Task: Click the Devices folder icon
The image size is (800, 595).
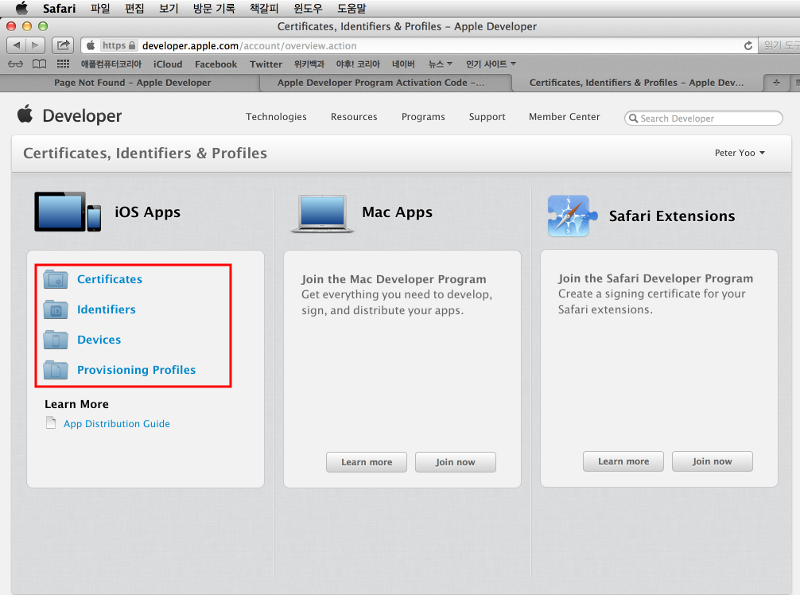Action: click(56, 339)
